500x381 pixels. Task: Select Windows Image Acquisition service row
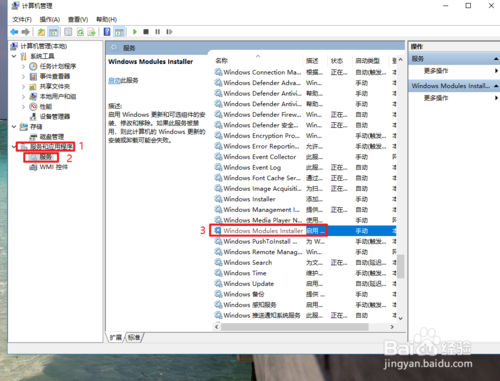tap(305, 189)
